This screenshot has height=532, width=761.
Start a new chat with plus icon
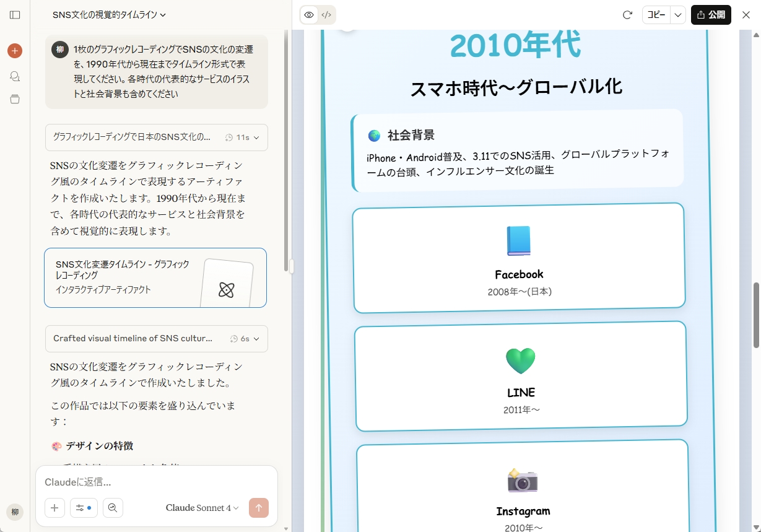(x=15, y=51)
